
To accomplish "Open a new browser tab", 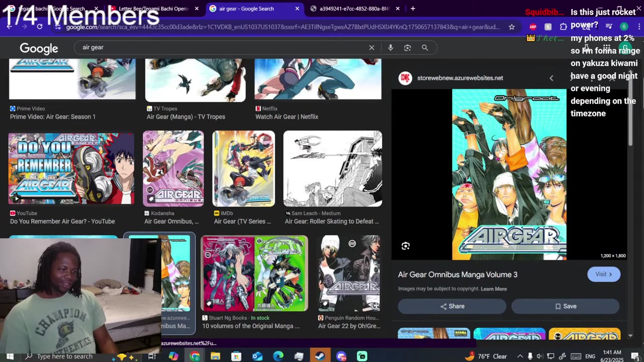I will pyautogui.click(x=413, y=9).
